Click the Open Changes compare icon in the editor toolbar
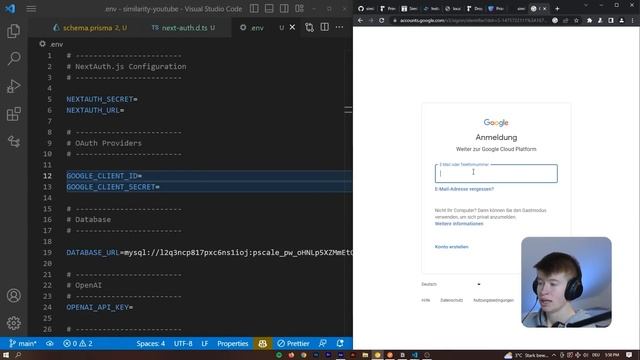 [309, 27]
